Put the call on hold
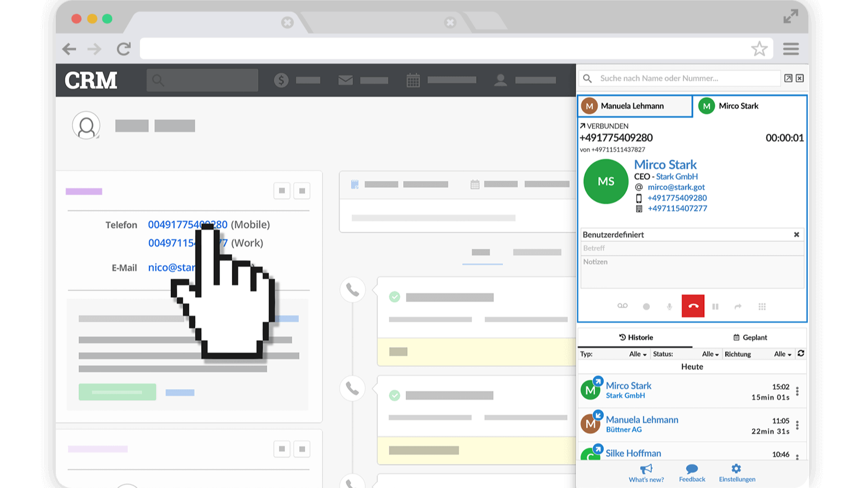Image resolution: width=868 pixels, height=488 pixels. coord(715,307)
